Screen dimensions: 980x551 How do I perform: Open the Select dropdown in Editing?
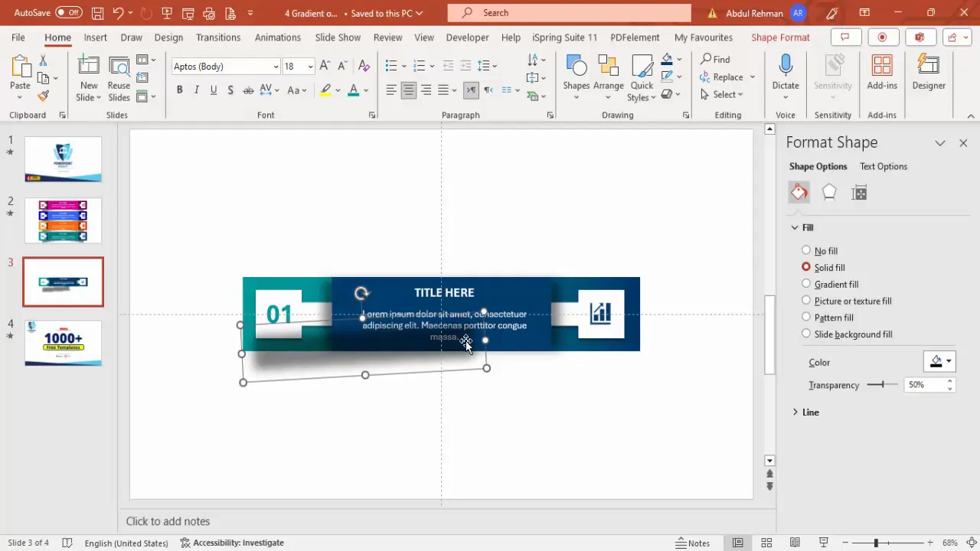pyautogui.click(x=721, y=95)
